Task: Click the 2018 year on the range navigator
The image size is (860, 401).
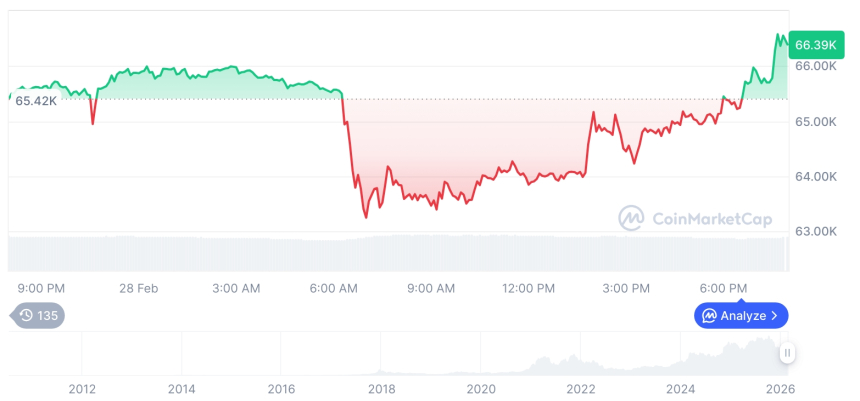Action: 381,388
